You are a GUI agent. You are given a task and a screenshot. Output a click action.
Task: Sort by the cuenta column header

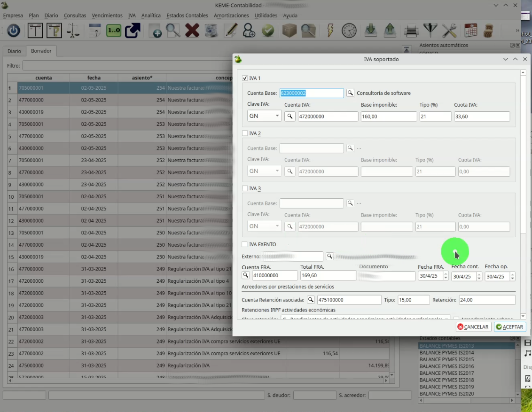[43, 78]
